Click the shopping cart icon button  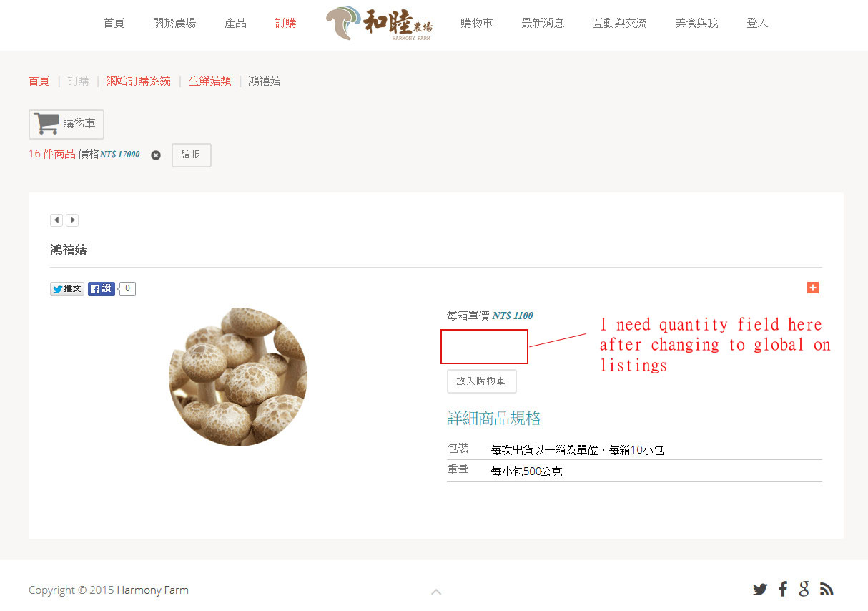66,124
